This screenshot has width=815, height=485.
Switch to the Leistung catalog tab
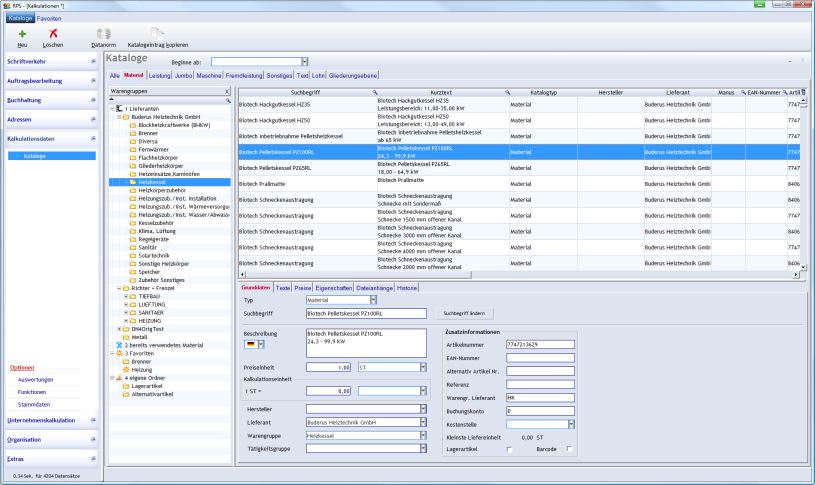pyautogui.click(x=159, y=75)
